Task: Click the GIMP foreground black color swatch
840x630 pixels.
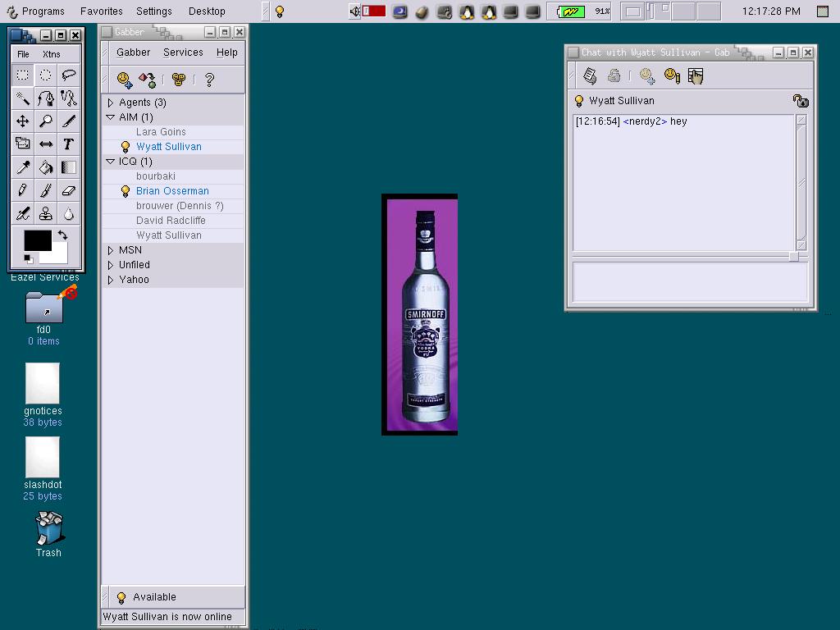Action: point(38,240)
